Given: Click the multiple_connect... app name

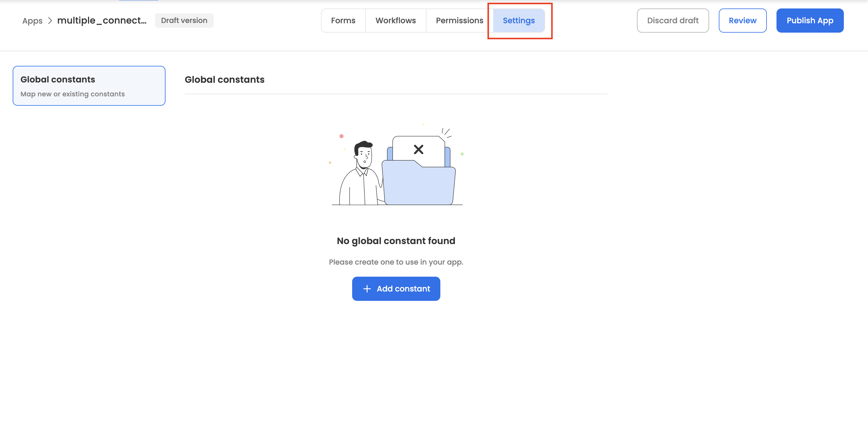Looking at the screenshot, I should (x=102, y=21).
